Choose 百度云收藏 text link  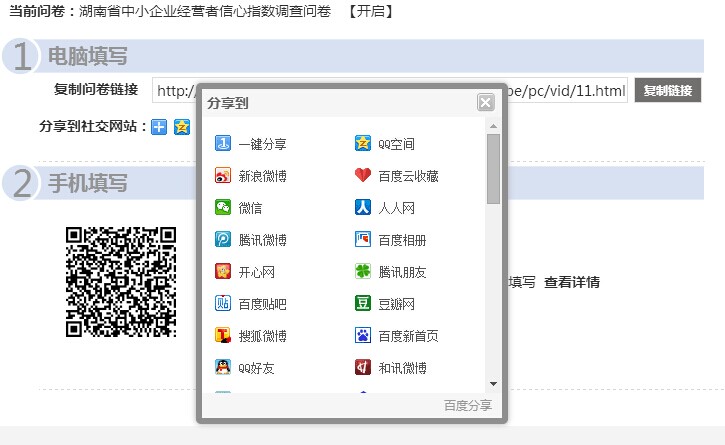click(x=408, y=176)
